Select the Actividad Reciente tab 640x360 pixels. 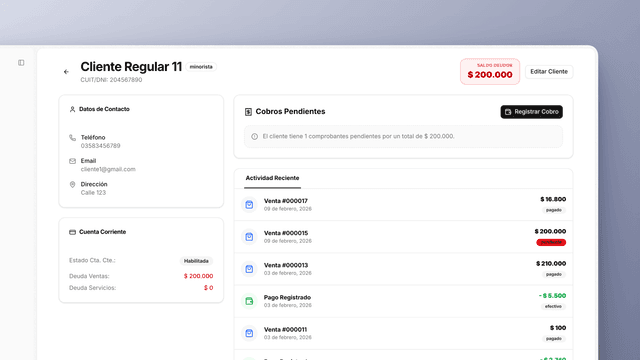[x=272, y=178]
